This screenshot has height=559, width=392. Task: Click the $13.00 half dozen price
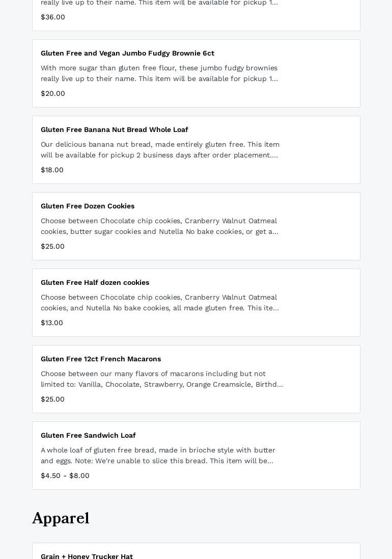pos(52,323)
